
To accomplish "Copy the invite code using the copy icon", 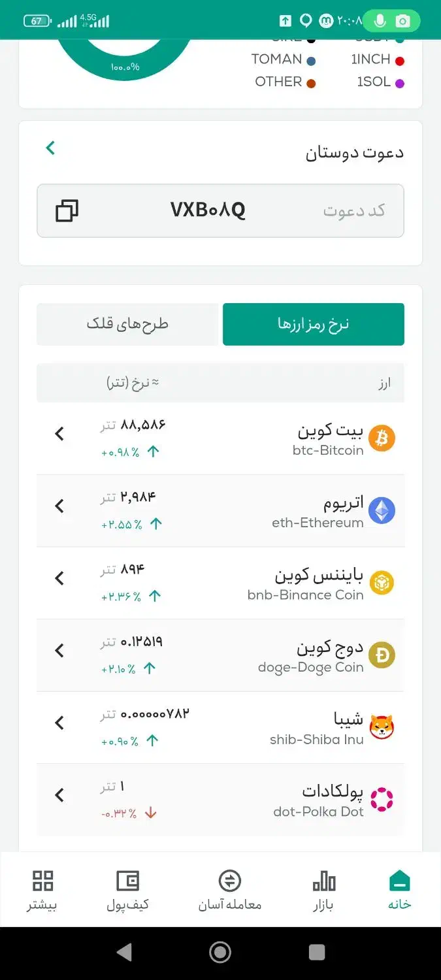I will [x=66, y=210].
